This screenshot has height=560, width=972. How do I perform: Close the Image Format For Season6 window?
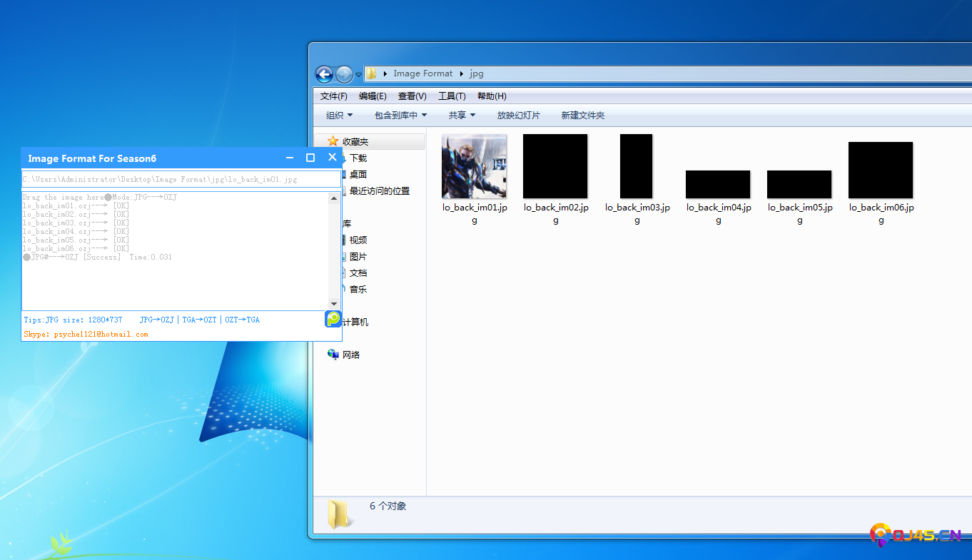(332, 158)
